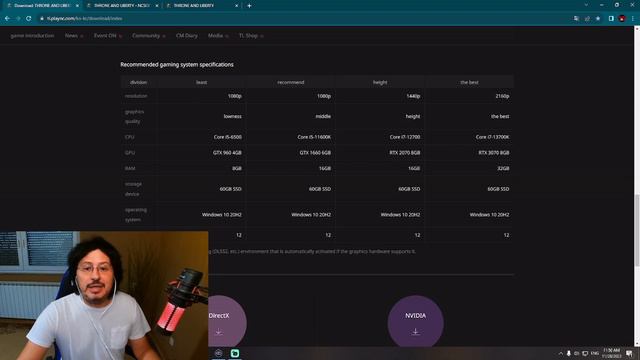The height and width of the screenshot is (360, 640).
Task: Click the 'Core i7-12700' CPU cell
Action: 405,137
